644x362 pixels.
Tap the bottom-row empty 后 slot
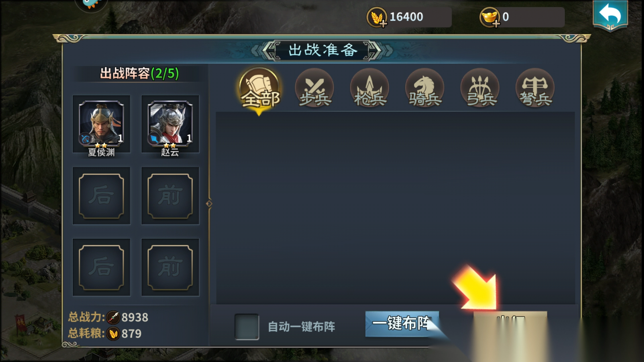tap(101, 267)
